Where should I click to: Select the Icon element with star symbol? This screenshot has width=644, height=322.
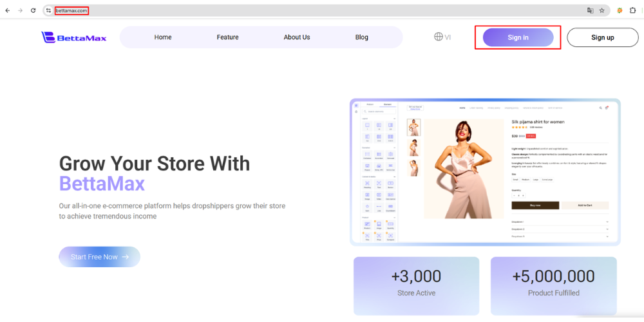[367, 208]
